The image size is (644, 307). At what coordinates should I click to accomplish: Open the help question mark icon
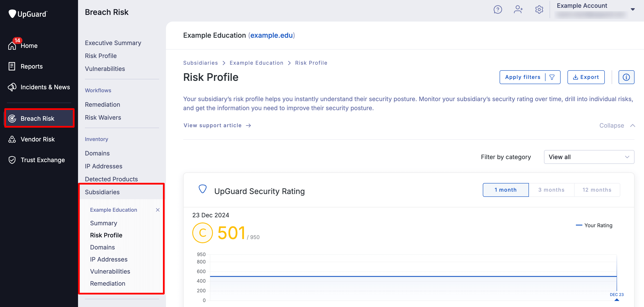pos(497,9)
